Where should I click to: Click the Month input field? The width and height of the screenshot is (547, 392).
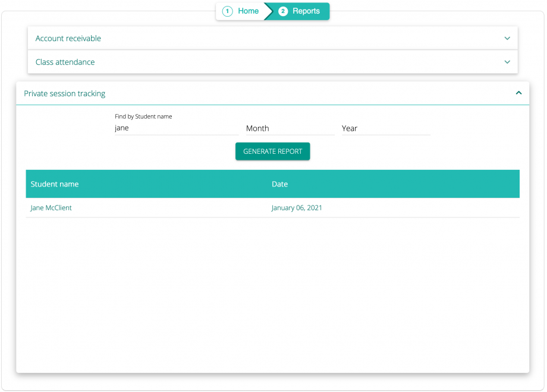(x=290, y=128)
